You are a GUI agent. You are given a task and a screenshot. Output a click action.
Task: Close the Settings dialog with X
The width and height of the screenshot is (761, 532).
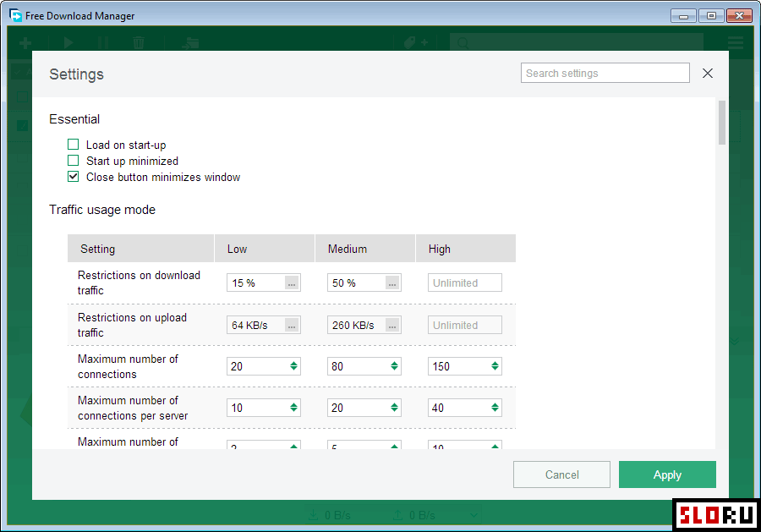coord(708,74)
